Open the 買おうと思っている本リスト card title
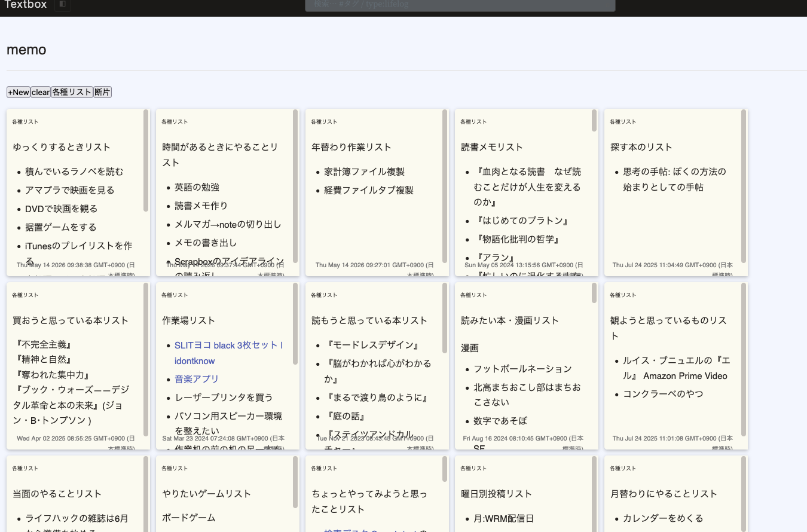Viewport: 807px width, 532px height. coord(71,320)
